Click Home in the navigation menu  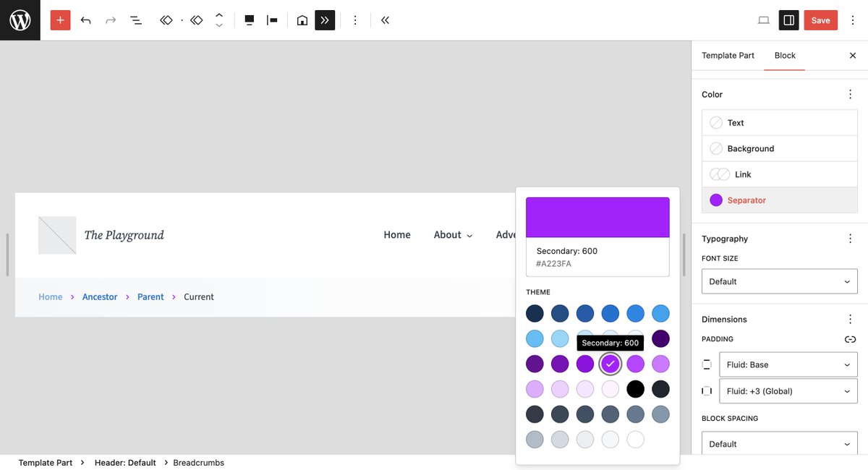(397, 235)
